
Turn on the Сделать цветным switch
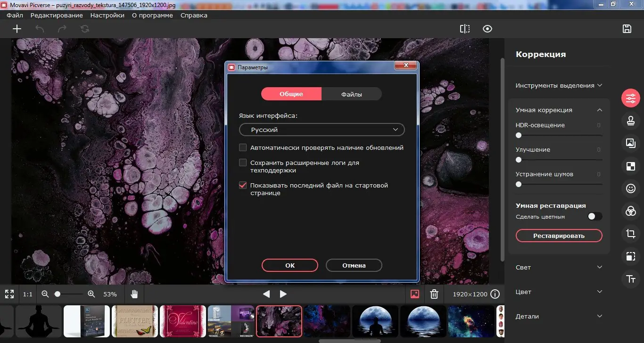[x=594, y=217]
